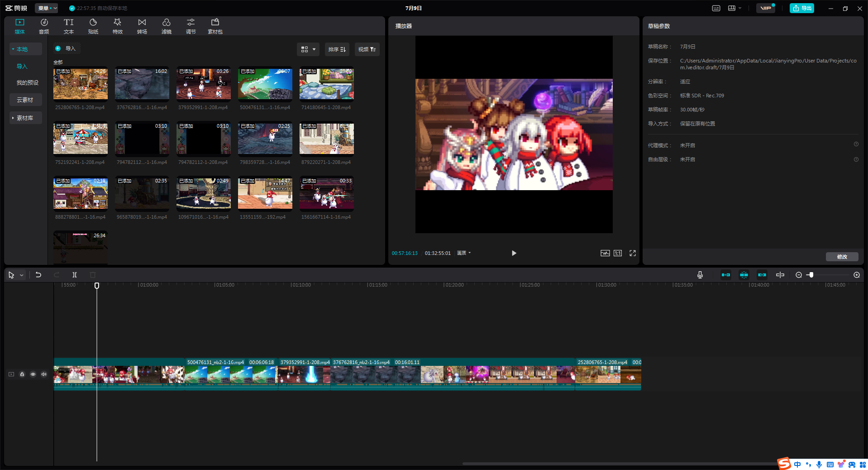Open the 滤镜 filters tab
The height and width of the screenshot is (470, 868).
click(x=166, y=26)
